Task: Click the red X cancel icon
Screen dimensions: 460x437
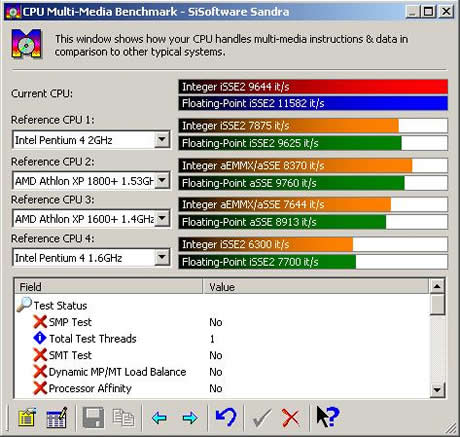Action: click(x=291, y=418)
